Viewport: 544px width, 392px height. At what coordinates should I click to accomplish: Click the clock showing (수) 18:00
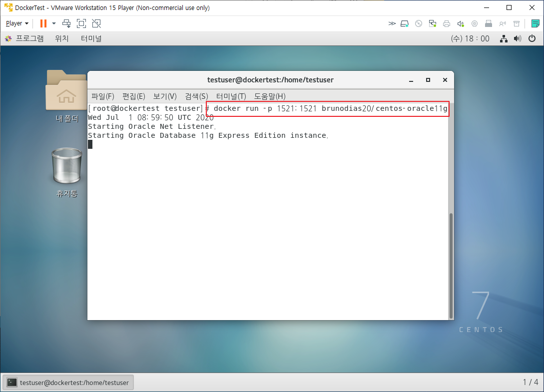pyautogui.click(x=470, y=38)
